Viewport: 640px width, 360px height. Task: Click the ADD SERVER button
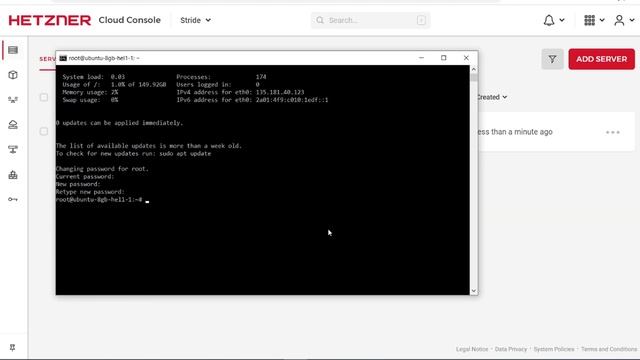point(602,59)
